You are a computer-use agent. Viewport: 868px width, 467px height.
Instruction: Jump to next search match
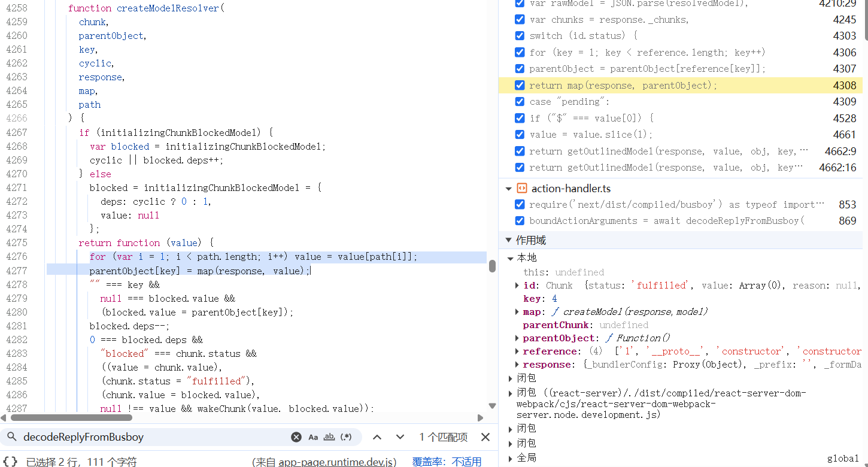(400, 437)
